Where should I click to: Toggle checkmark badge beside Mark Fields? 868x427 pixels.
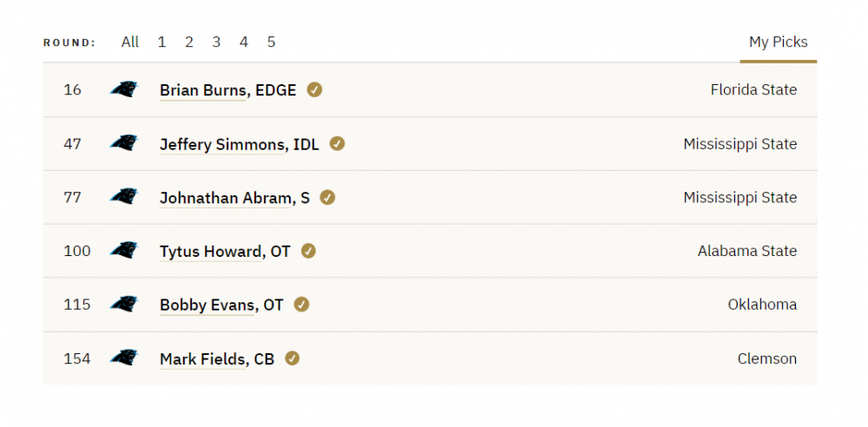tap(293, 358)
